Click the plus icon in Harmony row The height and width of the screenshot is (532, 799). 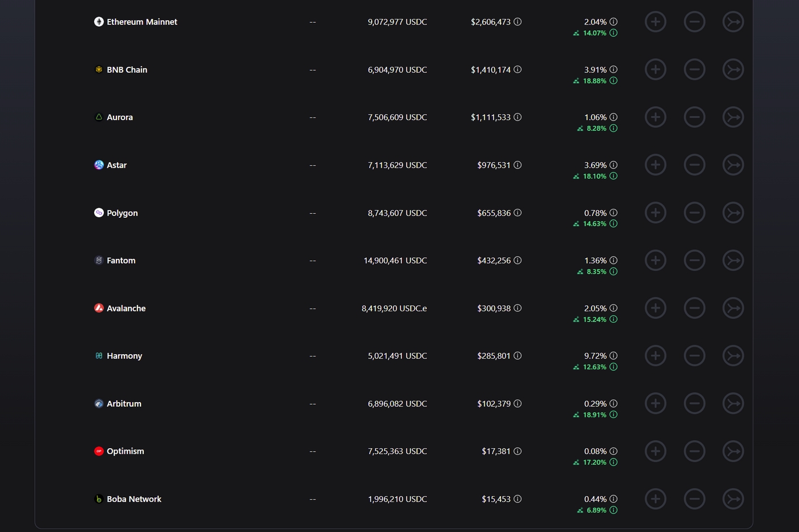tap(655, 355)
